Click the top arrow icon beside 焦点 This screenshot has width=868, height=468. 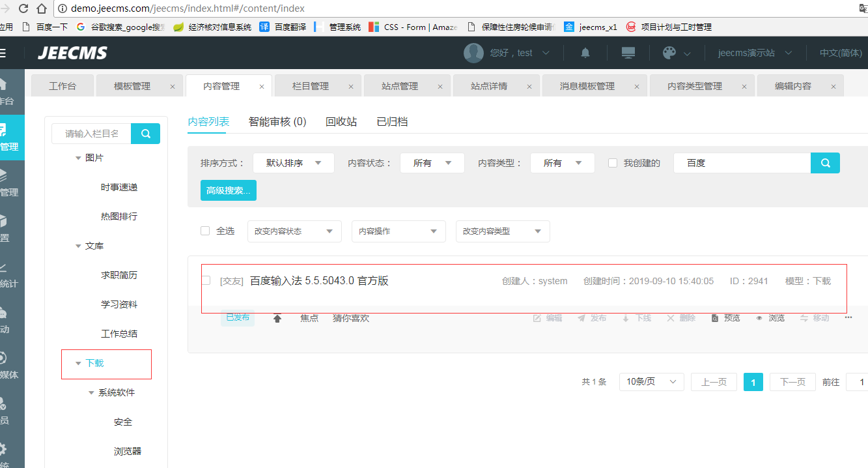[277, 319]
